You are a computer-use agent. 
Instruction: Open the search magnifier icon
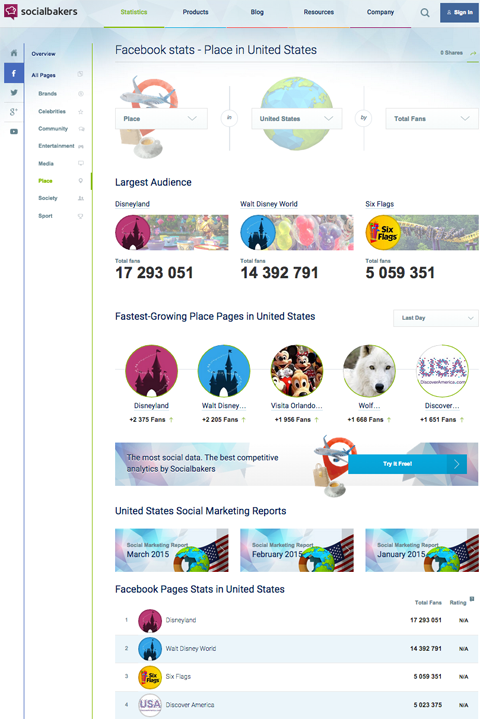tap(425, 13)
